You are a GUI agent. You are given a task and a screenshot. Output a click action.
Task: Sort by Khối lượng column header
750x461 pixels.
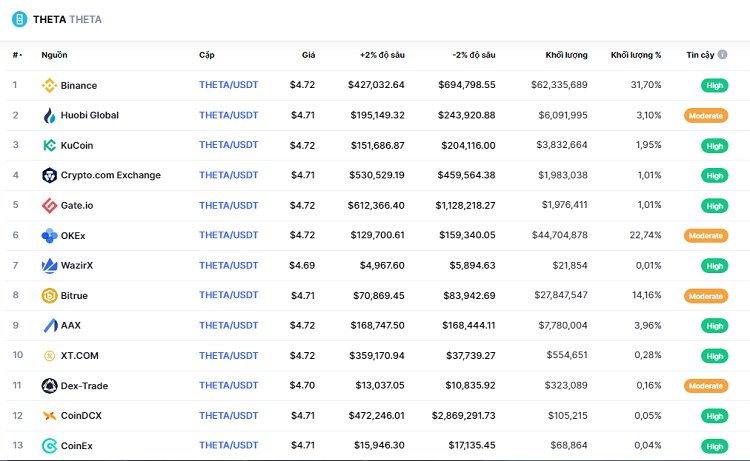[x=566, y=55]
